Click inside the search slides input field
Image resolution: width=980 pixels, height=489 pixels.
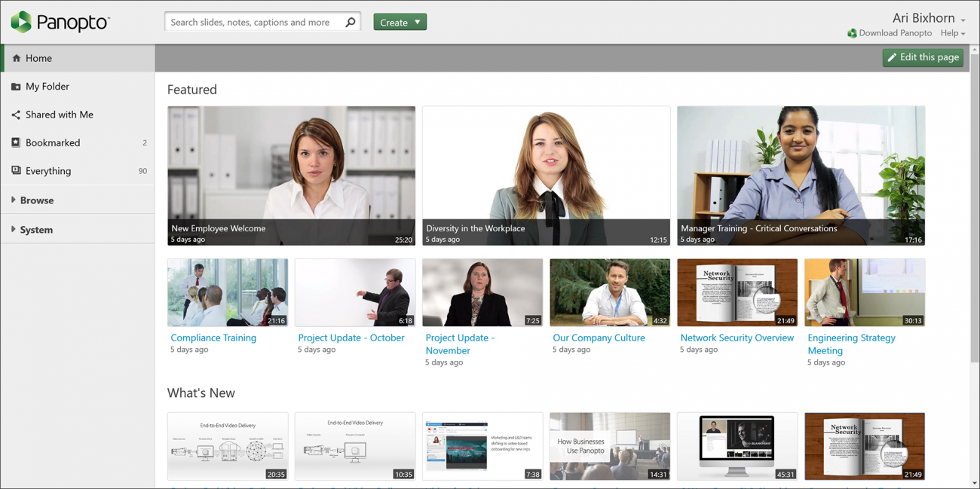click(256, 21)
